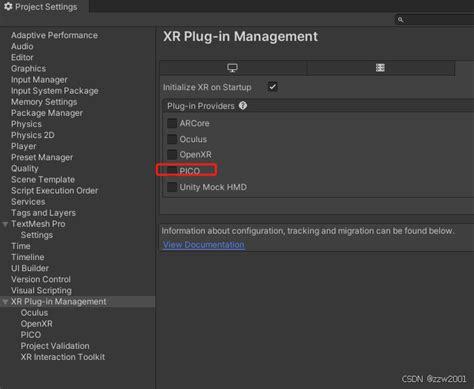The image size is (474, 389).
Task: Open Time settings
Action: coord(21,246)
